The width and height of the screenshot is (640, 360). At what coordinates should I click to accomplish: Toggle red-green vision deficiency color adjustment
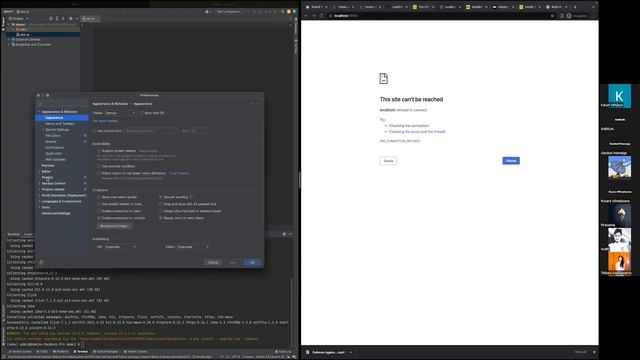[99, 173]
